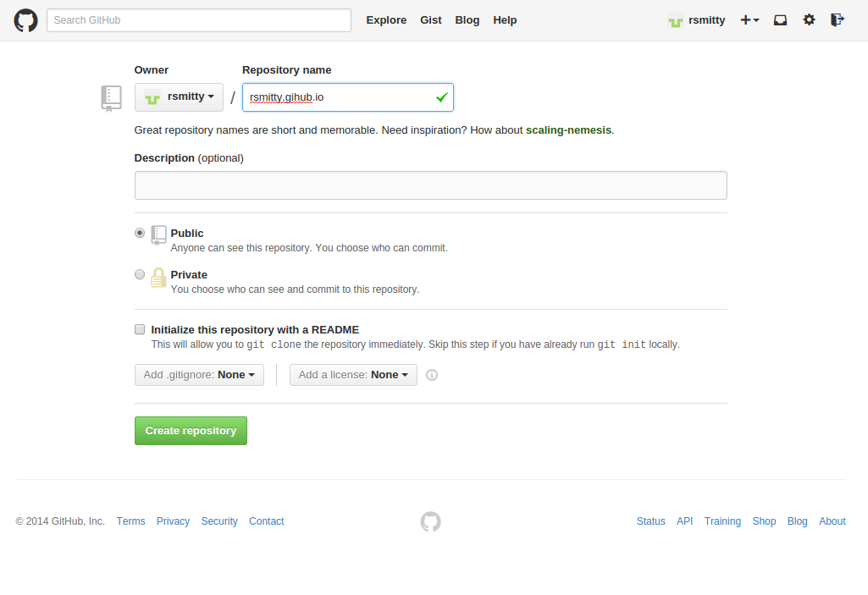Open the Shop footer link

click(x=764, y=521)
